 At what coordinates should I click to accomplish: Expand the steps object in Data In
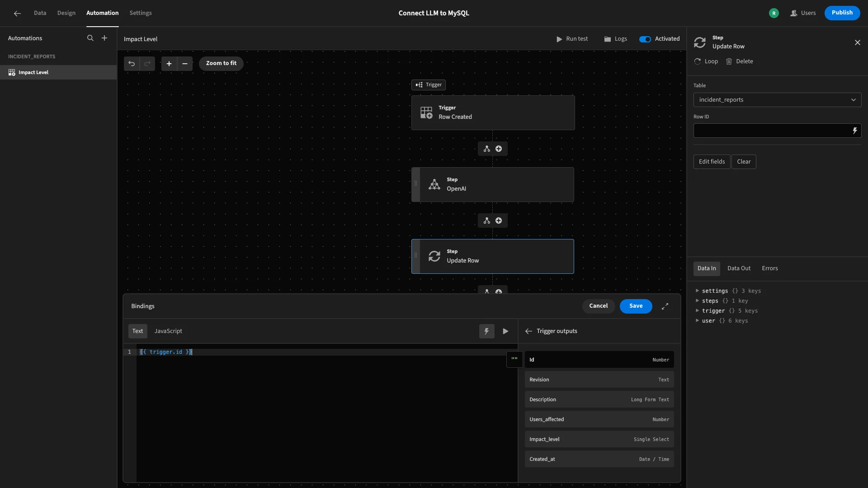(x=697, y=301)
